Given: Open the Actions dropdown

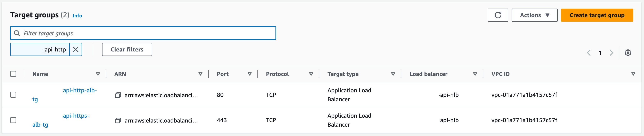Looking at the screenshot, I should tap(534, 15).
